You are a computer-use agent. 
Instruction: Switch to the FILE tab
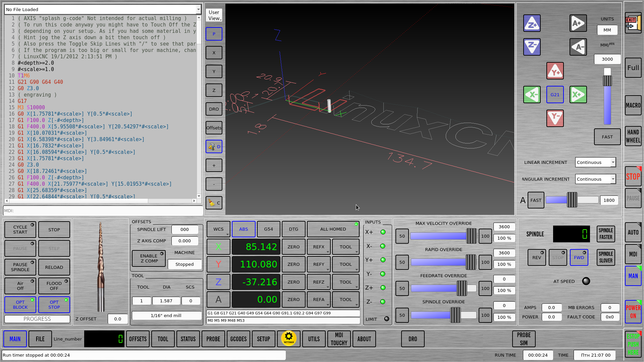coord(40,339)
